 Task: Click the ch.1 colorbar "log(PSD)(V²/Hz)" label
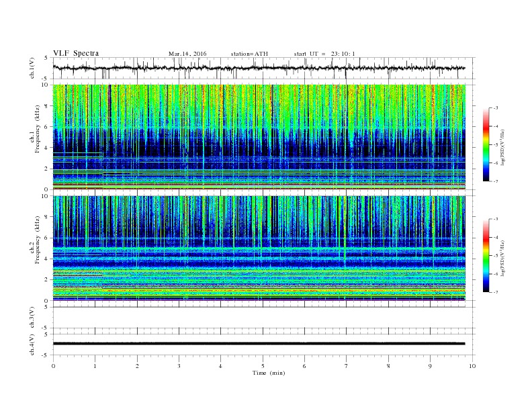[503, 147]
